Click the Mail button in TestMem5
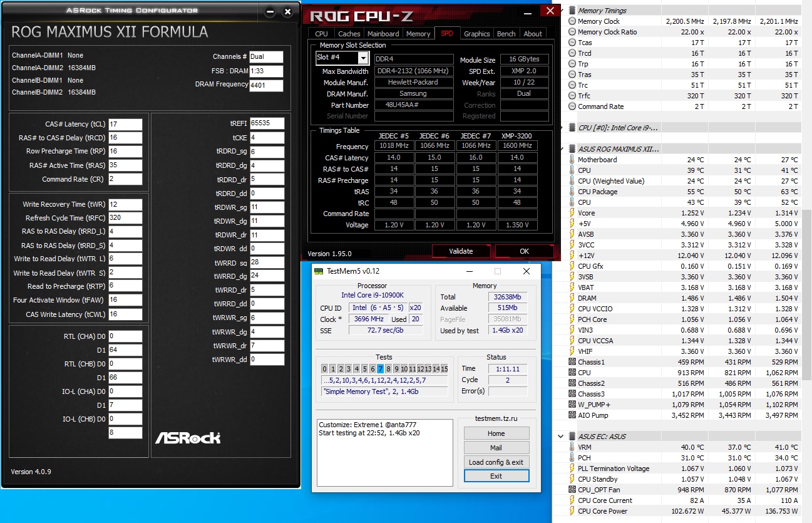Screen dimensions: 812x523 coord(496,448)
